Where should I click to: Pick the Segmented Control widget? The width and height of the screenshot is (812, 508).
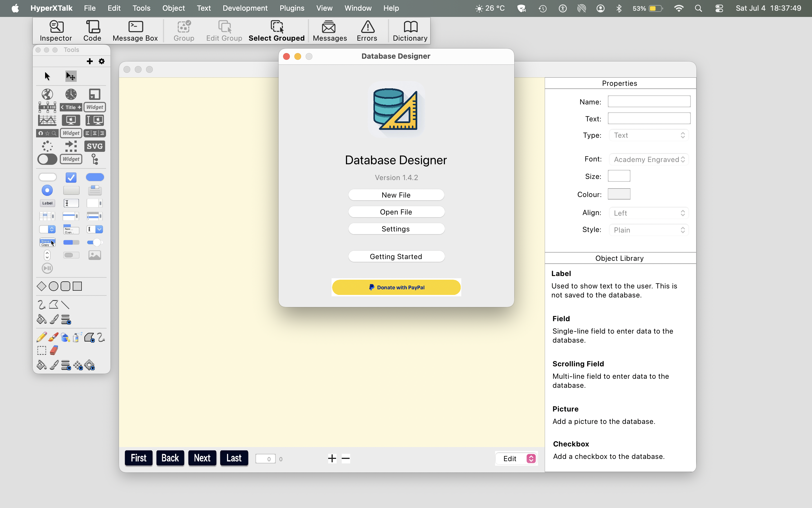pos(95,133)
